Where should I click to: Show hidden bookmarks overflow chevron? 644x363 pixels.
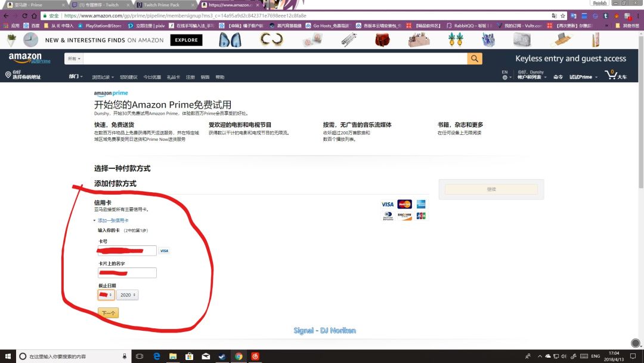click(x=606, y=26)
